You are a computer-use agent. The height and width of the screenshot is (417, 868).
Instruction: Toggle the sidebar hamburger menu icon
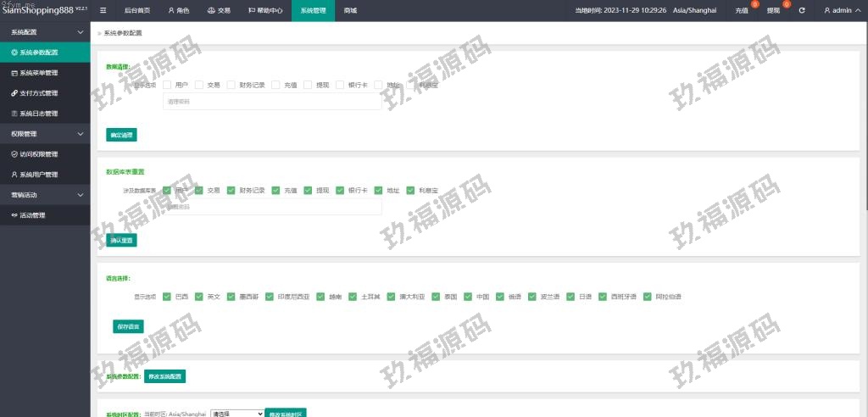point(103,10)
